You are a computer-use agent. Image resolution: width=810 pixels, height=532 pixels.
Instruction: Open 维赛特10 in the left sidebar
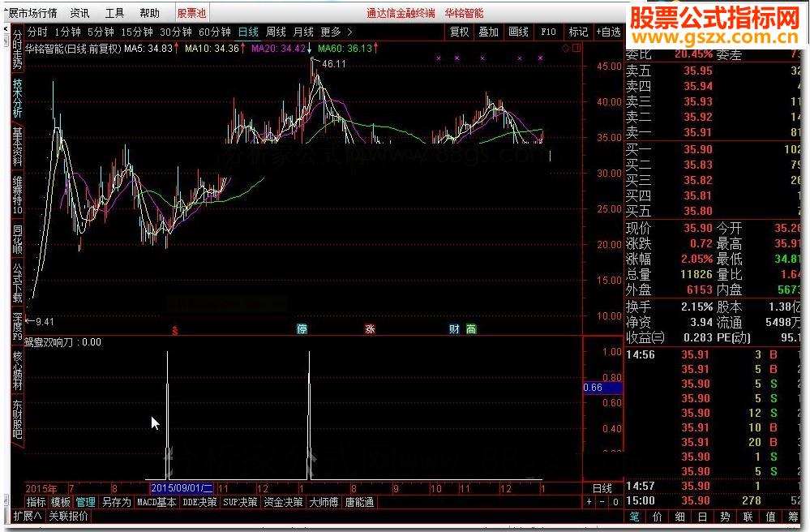pyautogui.click(x=17, y=195)
